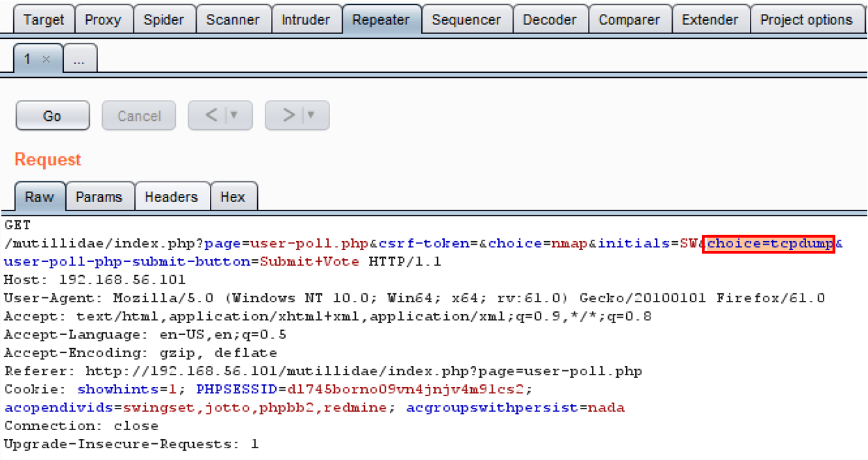Image resolution: width=868 pixels, height=460 pixels.
Task: Click the Accept-Encoding header line
Action: (140, 352)
